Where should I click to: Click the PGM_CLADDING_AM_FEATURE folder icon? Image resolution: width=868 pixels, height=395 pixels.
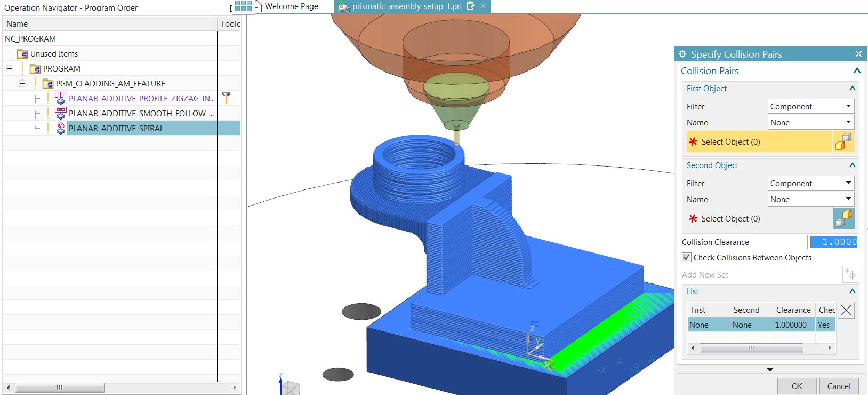point(48,83)
